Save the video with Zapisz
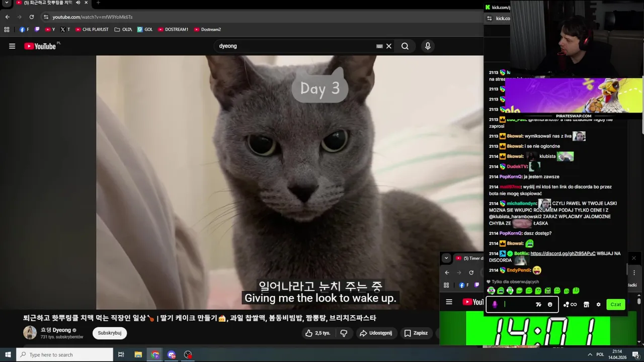The width and height of the screenshot is (644, 362). tap(416, 333)
